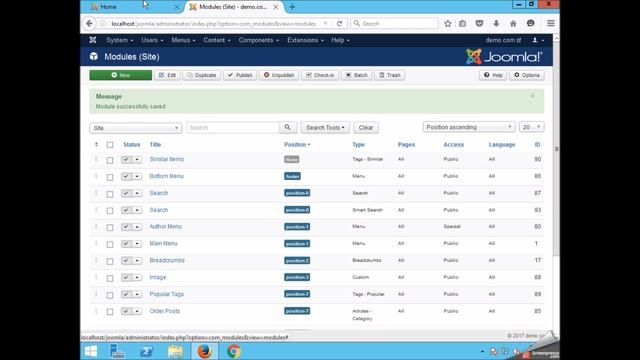Open the Firefox hamburger menu
The width and height of the screenshot is (640, 360).
tap(551, 24)
